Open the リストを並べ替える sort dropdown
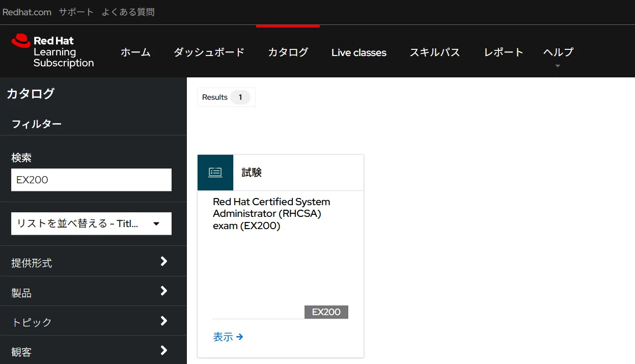Viewport: 635px width, 364px height. tap(91, 223)
